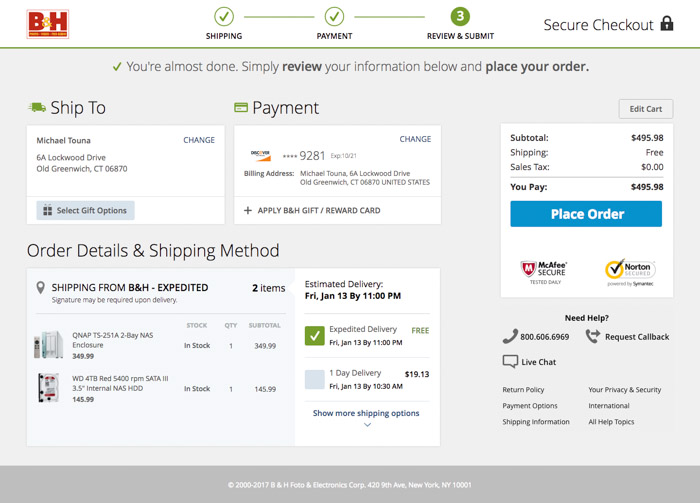Click the Norton Secured badge
This screenshot has width=700, height=503.
(x=630, y=272)
